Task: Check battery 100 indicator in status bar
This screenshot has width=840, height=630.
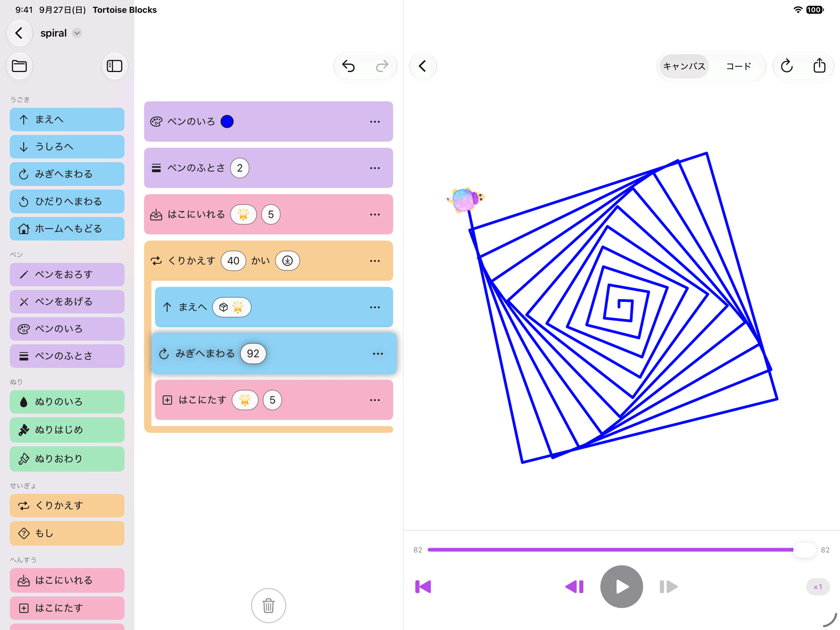Action: [x=815, y=10]
